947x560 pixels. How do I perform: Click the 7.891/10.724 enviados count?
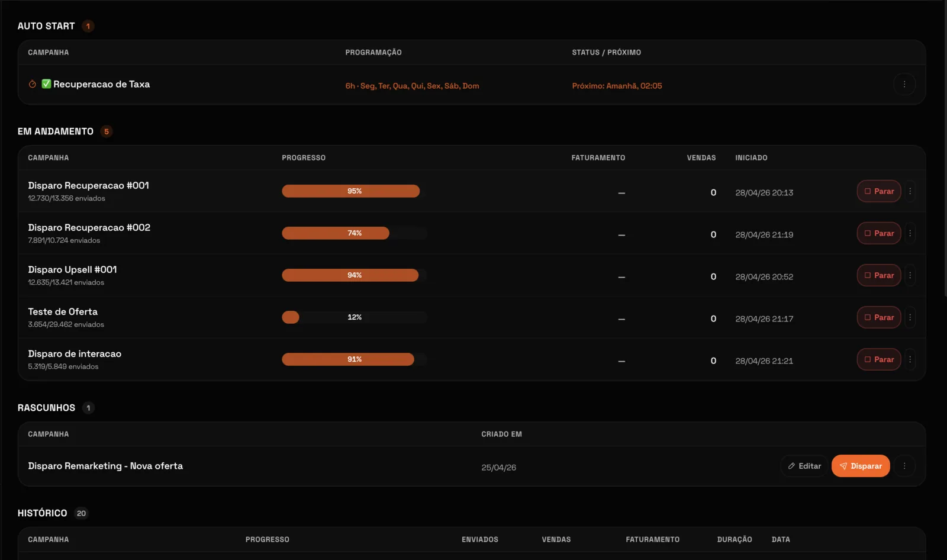pyautogui.click(x=64, y=240)
